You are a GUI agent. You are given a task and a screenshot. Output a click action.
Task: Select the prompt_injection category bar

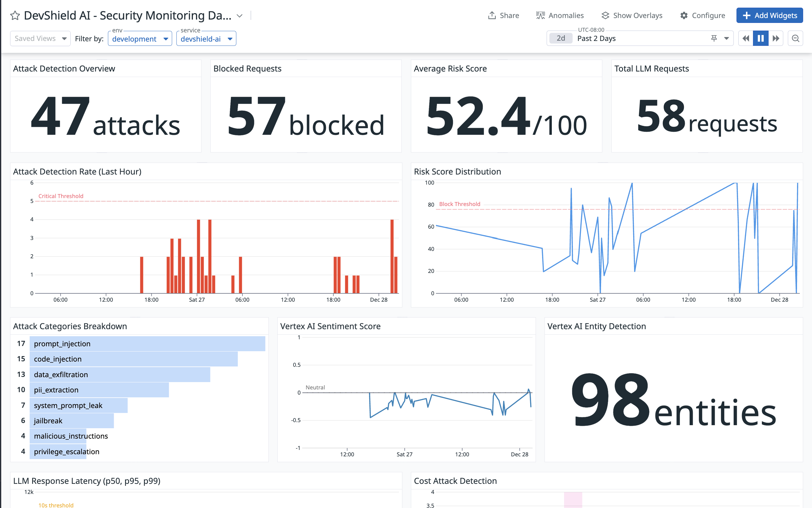(x=147, y=344)
